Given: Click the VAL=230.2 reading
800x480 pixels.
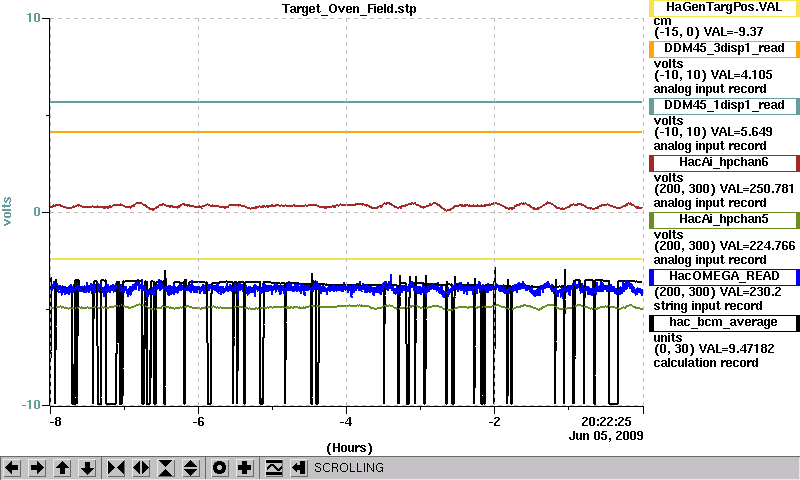Looking at the screenshot, I should click(x=750, y=292).
